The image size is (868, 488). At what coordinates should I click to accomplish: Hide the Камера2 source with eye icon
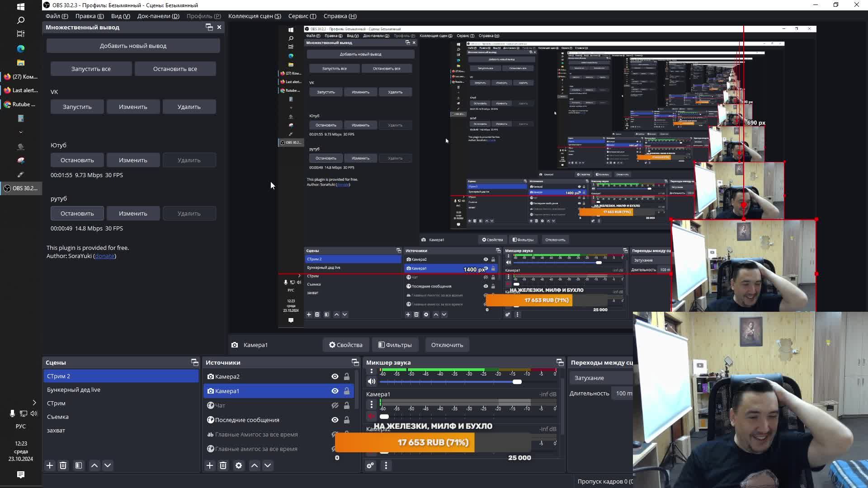(335, 376)
